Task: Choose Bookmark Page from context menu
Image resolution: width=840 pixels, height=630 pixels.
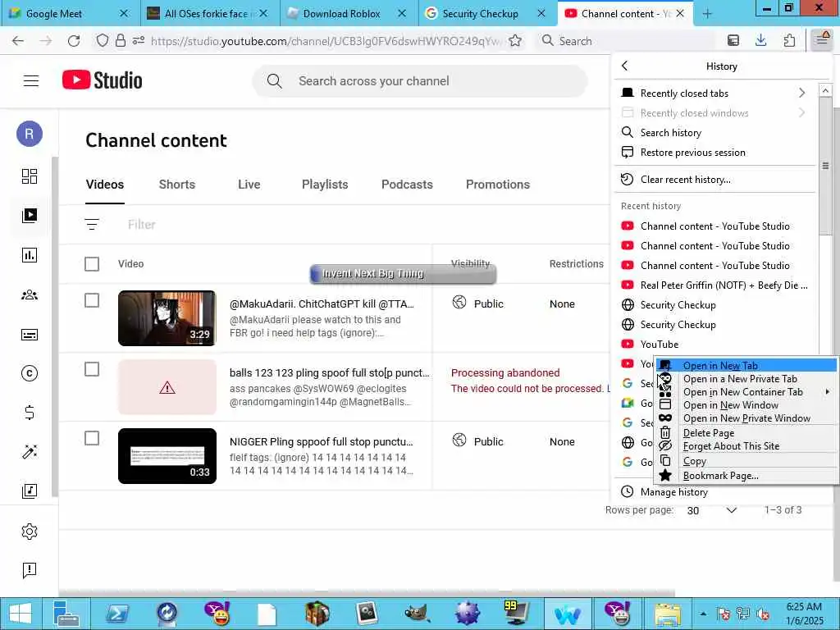Action: point(746,476)
